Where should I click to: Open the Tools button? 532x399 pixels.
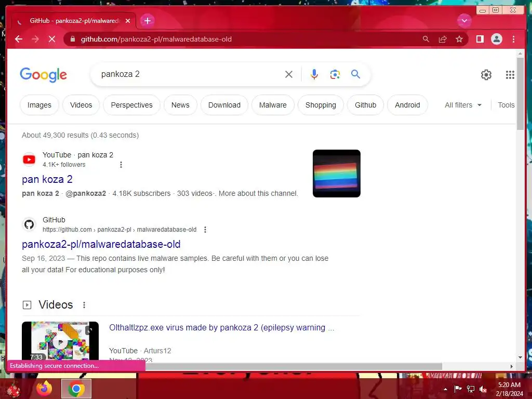[506, 105]
